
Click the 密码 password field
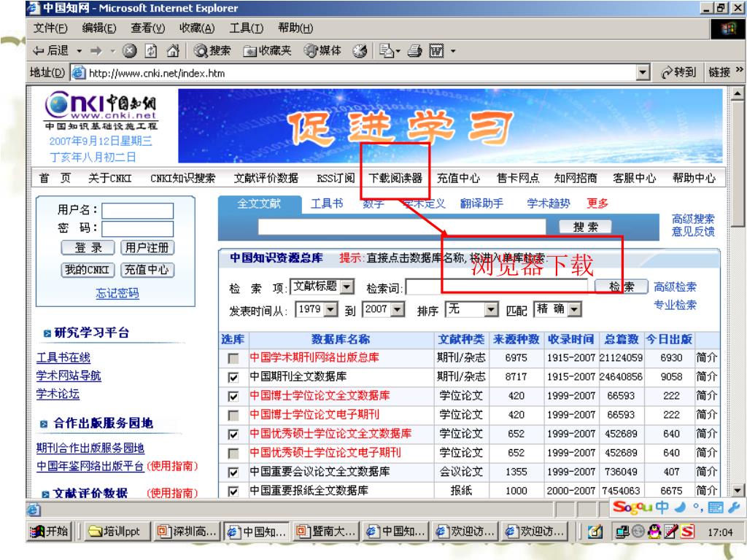pos(138,228)
